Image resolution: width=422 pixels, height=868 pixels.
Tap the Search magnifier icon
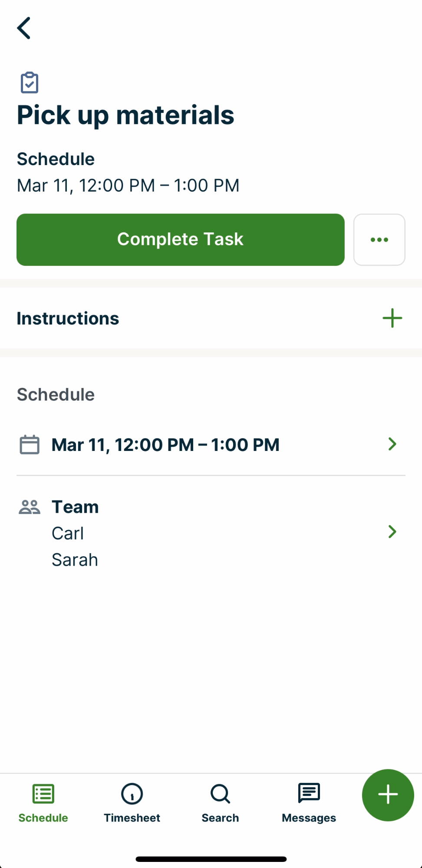220,794
